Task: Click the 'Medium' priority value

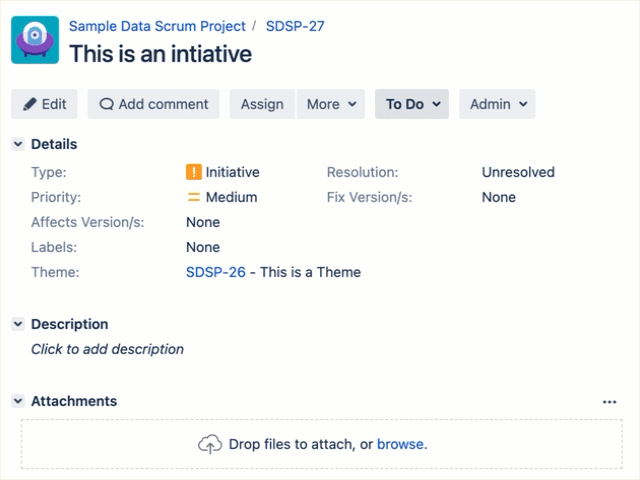Action: [231, 197]
